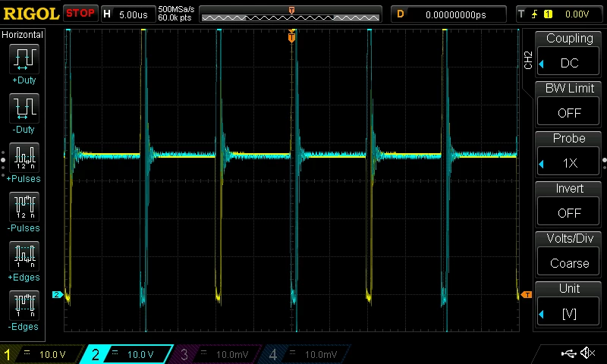The width and height of the screenshot is (607, 364).
Task: Click the orange trigger position marker above waveform
Action: tap(291, 37)
